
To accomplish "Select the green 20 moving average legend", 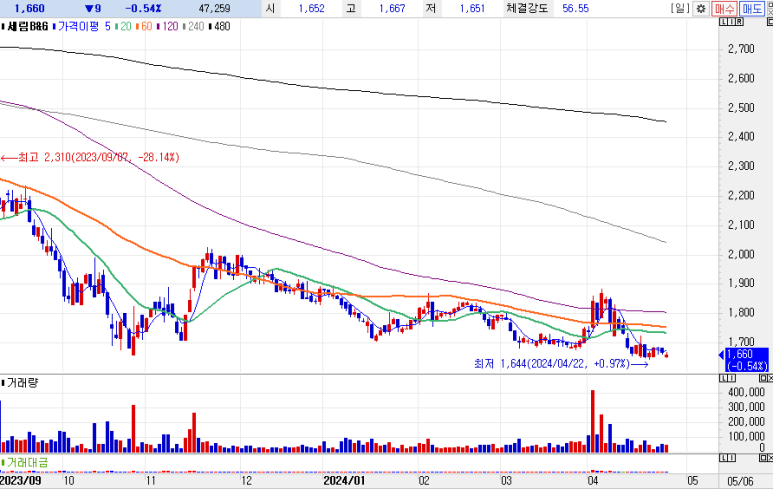I will click(x=126, y=27).
